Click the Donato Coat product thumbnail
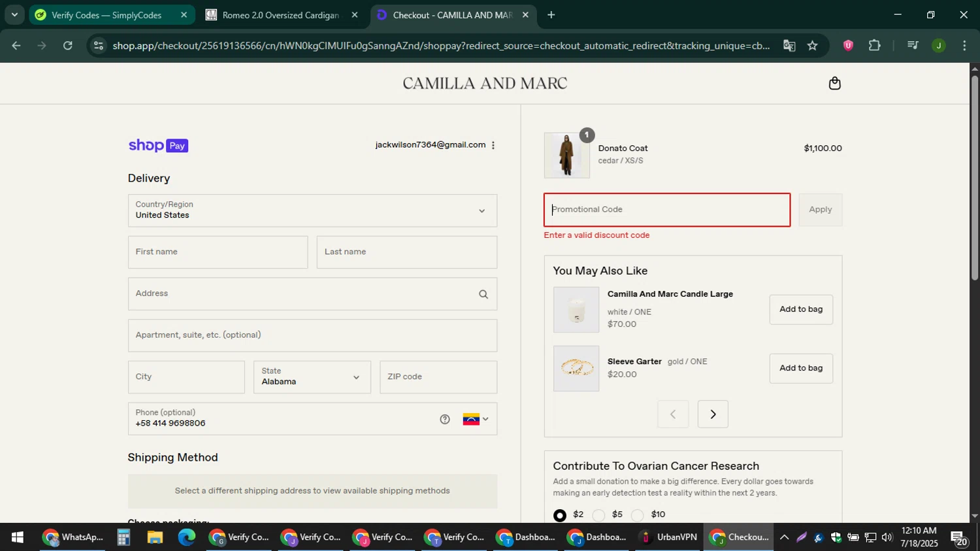The height and width of the screenshot is (551, 980). coord(566,156)
